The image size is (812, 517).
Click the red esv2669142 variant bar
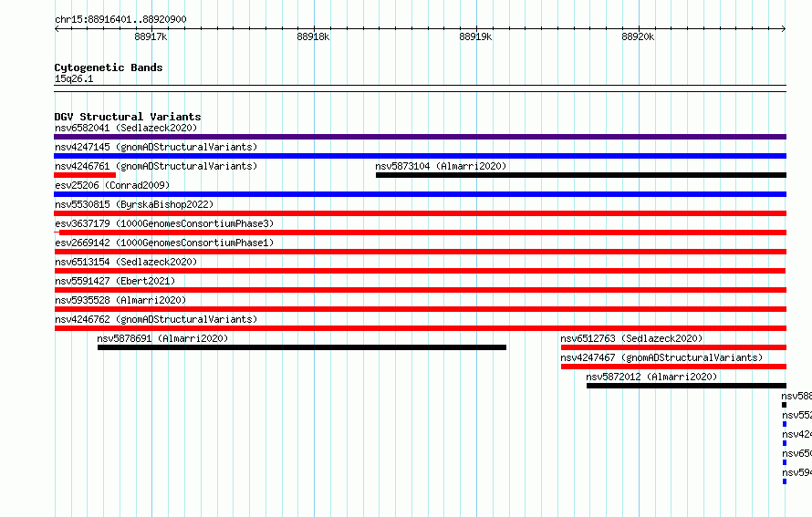(420, 252)
